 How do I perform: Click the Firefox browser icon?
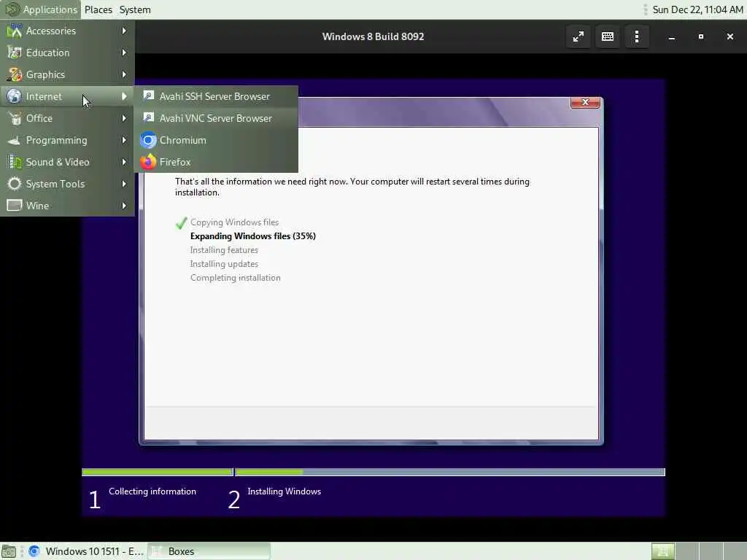coord(148,163)
